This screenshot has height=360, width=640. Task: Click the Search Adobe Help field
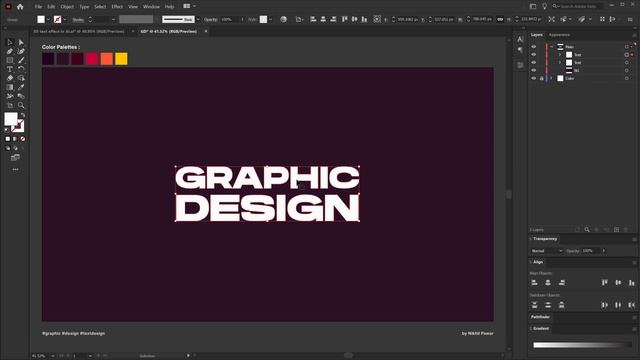coord(579,7)
